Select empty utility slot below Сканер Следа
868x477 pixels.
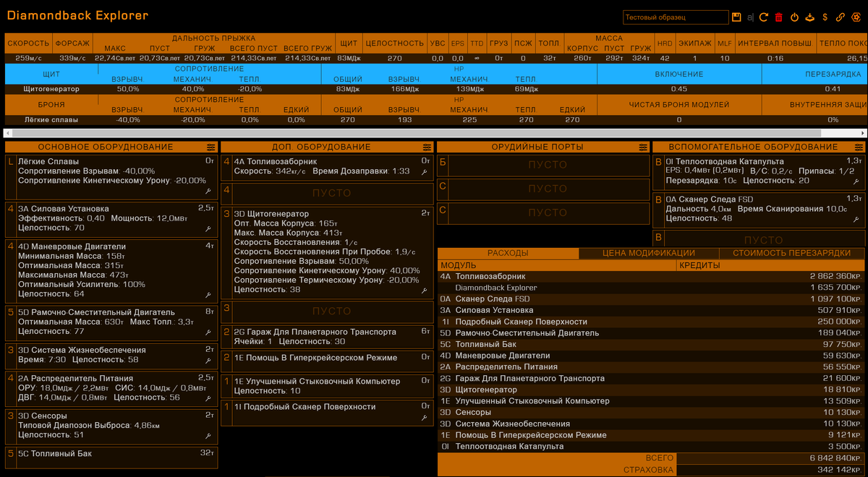(759, 238)
